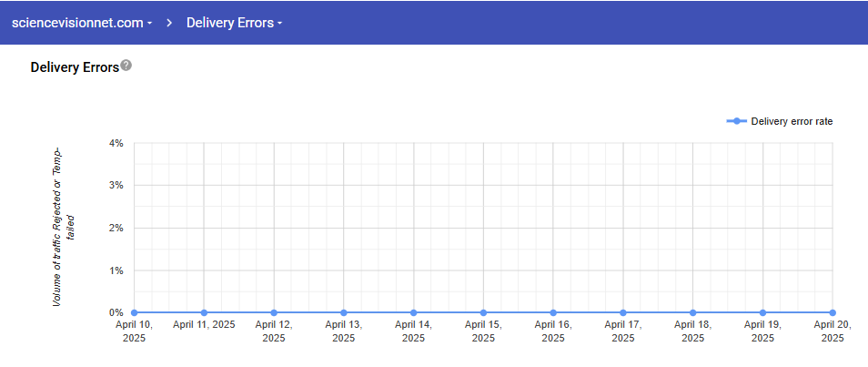Viewport: 868px width, 367px height.
Task: Click the vertical axis title about rejected traffic
Action: [x=62, y=226]
